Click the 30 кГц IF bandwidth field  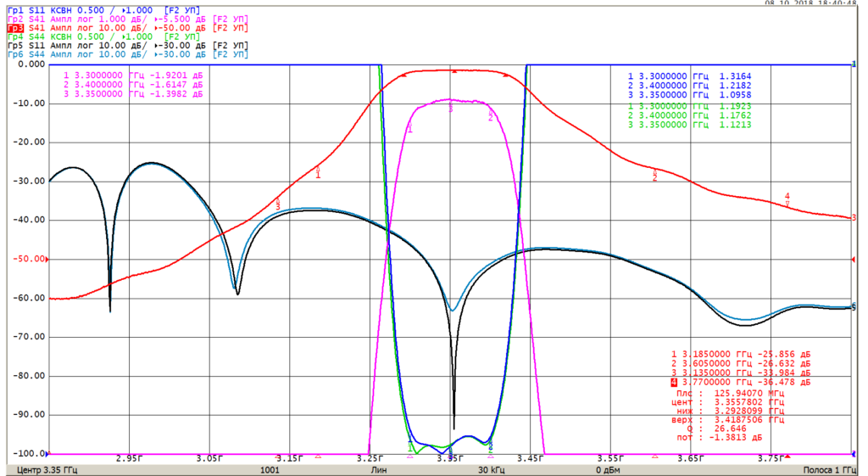tap(491, 470)
